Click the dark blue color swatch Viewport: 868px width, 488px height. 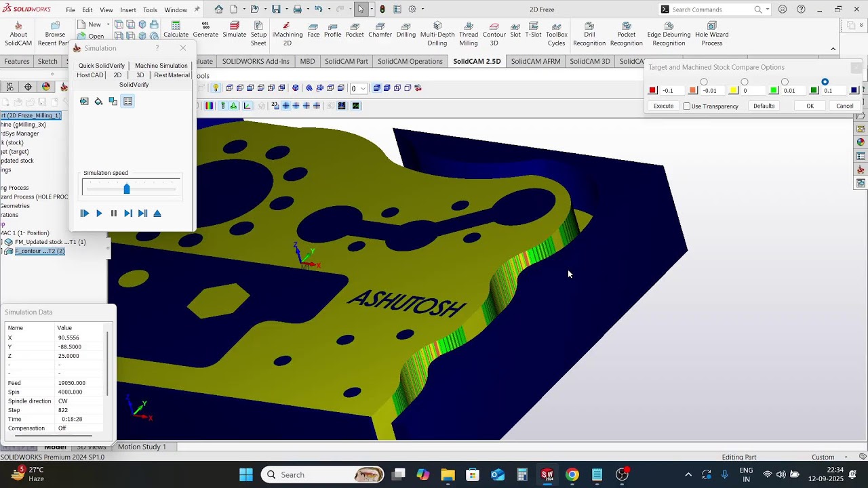click(x=854, y=90)
